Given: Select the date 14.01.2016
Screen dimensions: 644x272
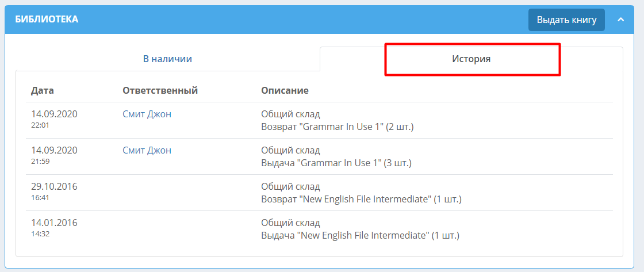Looking at the screenshot, I should point(54,223).
